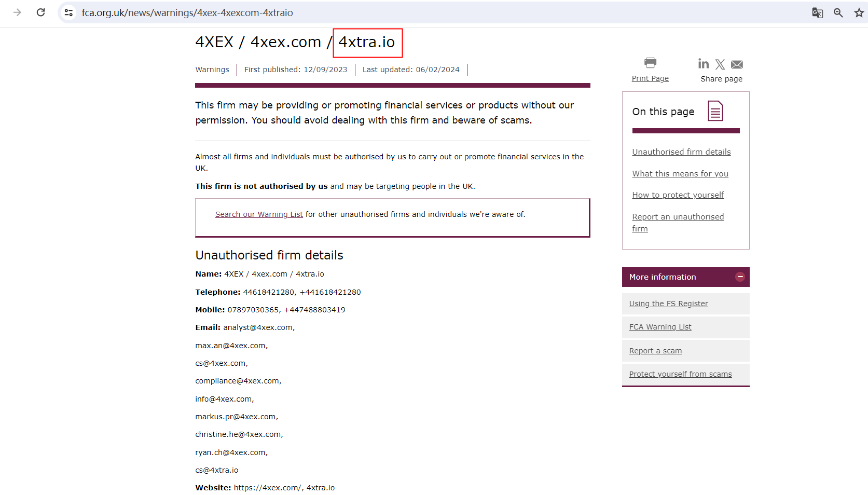Click the translate page icon
Viewport: 868px width, 495px height.
[x=817, y=12]
